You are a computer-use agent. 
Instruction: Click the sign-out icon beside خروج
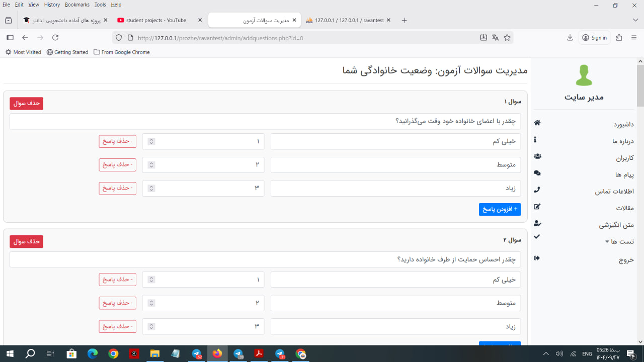click(x=537, y=258)
